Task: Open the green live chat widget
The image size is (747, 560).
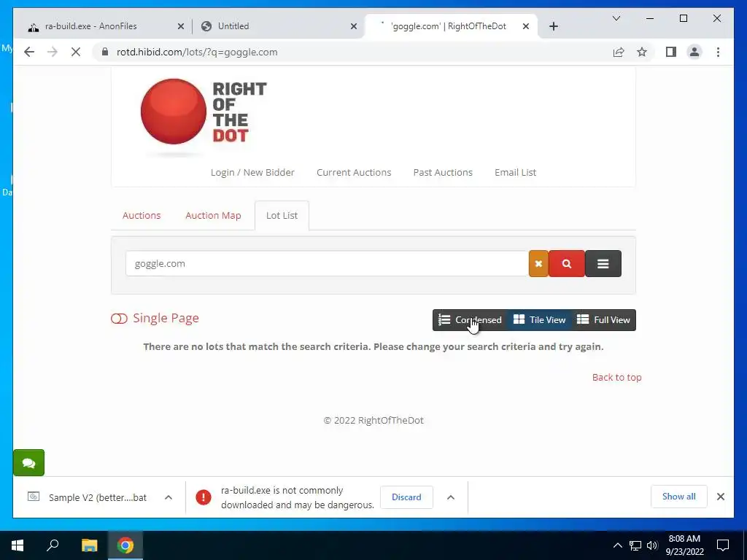Action: click(28, 462)
